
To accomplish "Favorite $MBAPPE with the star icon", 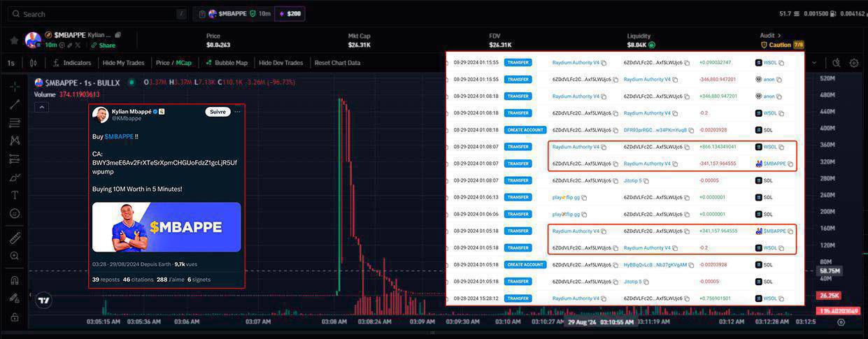I will (x=13, y=40).
